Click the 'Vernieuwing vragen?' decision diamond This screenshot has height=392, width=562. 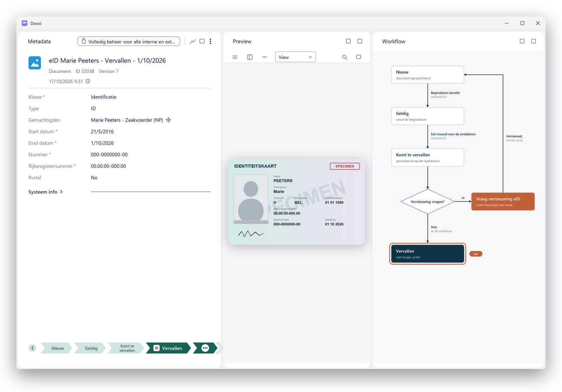(427, 201)
